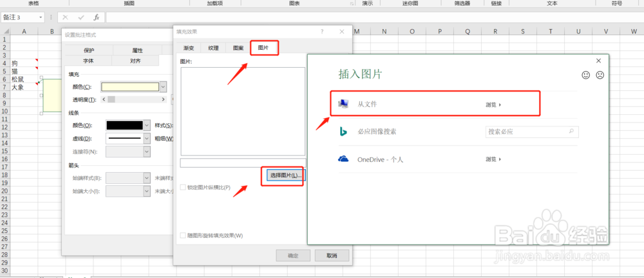The image size is (644, 278).
Task: Click the frowning face feedback icon
Action: tap(600, 75)
